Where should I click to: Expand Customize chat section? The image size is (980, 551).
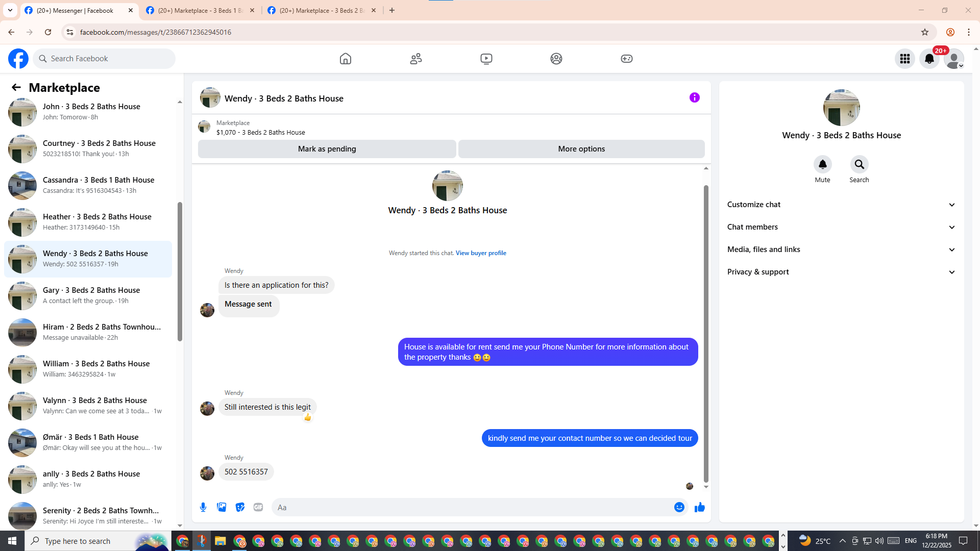click(841, 205)
